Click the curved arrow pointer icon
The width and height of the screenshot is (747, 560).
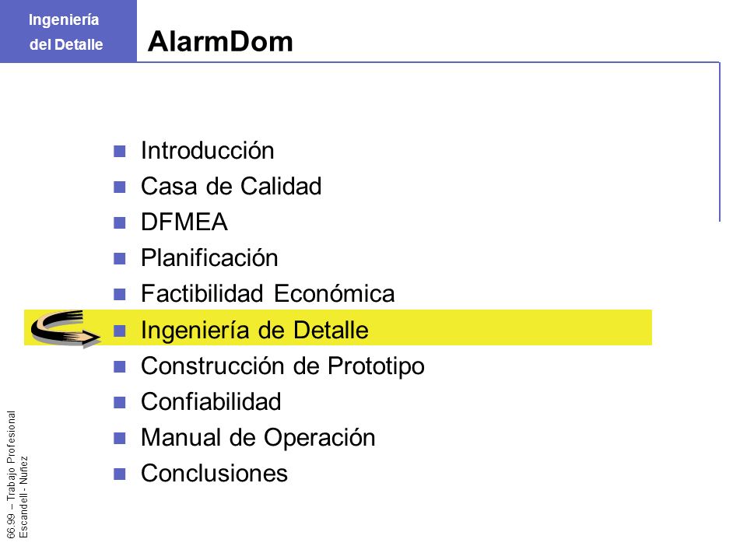65,328
